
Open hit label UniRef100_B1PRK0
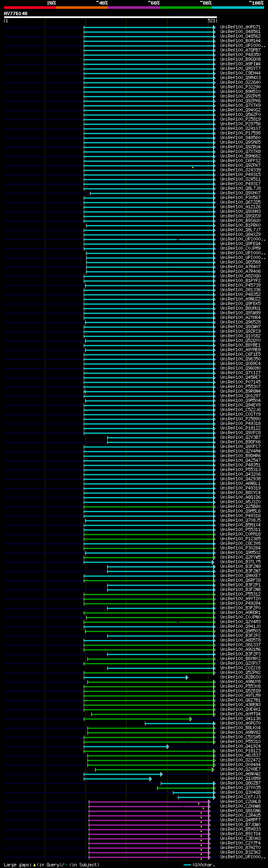coord(240,225)
